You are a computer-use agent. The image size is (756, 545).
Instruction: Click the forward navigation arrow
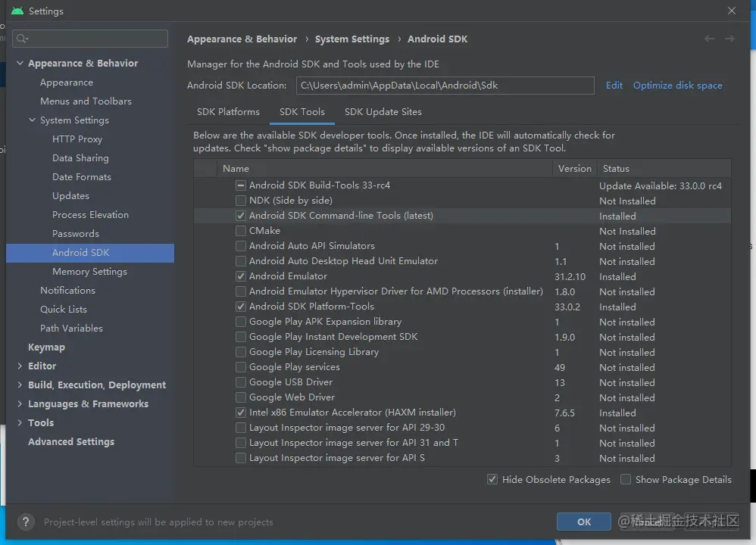729,39
